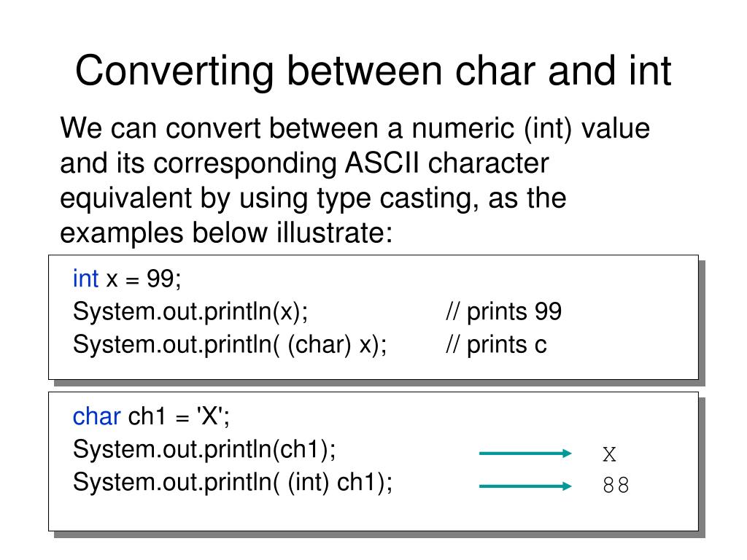Click the teal arrow pointing to 88

[x=525, y=486]
